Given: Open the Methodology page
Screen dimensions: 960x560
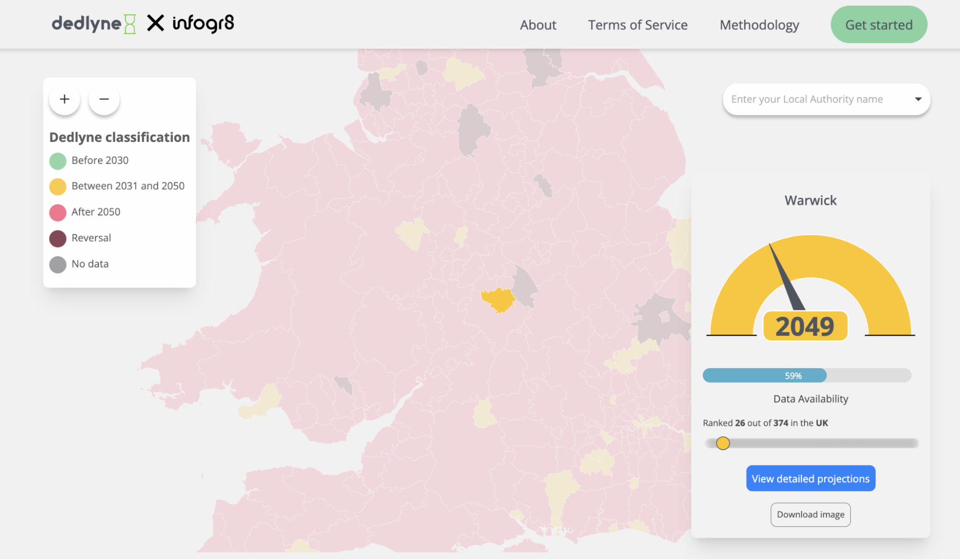Looking at the screenshot, I should (759, 24).
